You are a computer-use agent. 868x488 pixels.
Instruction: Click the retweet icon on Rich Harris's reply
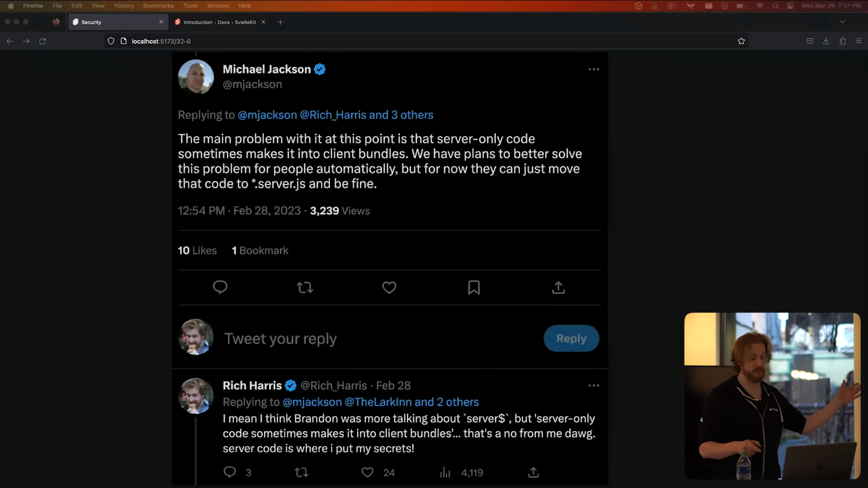[302, 473]
